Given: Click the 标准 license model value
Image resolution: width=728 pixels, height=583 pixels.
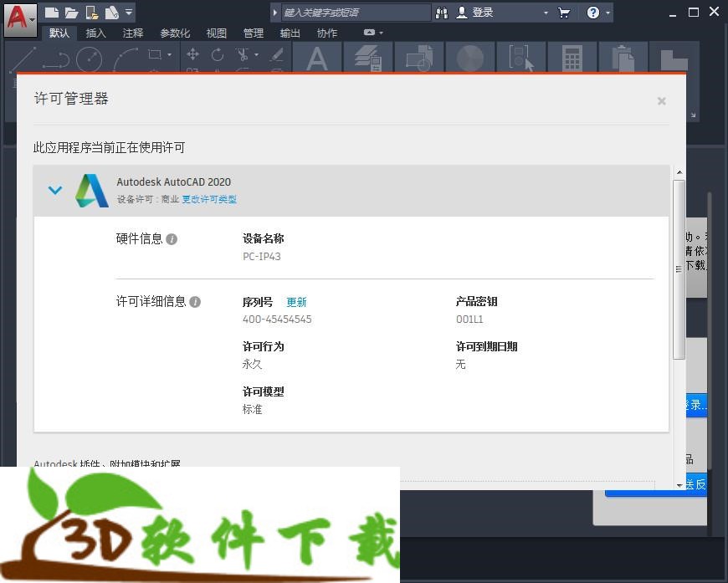Looking at the screenshot, I should click(252, 409).
